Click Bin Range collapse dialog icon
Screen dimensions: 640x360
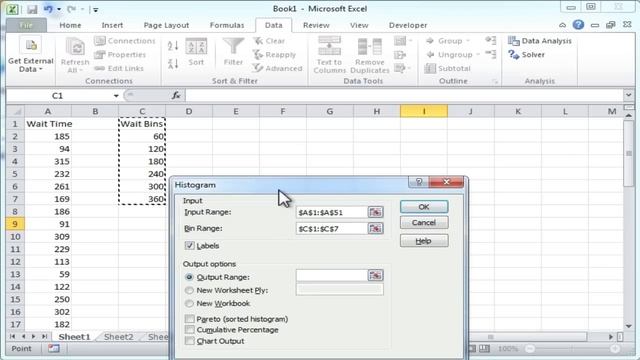click(x=375, y=228)
